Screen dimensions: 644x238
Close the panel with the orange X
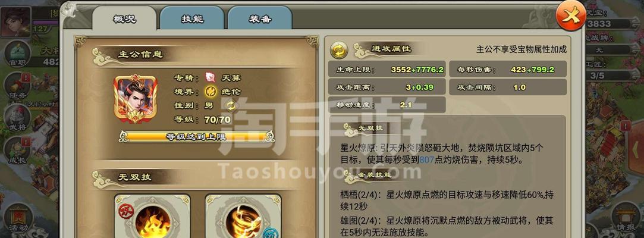(x=570, y=15)
